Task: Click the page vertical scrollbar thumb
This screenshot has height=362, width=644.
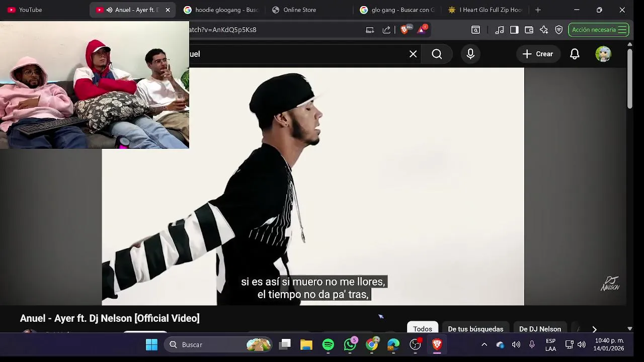Action: click(629, 78)
